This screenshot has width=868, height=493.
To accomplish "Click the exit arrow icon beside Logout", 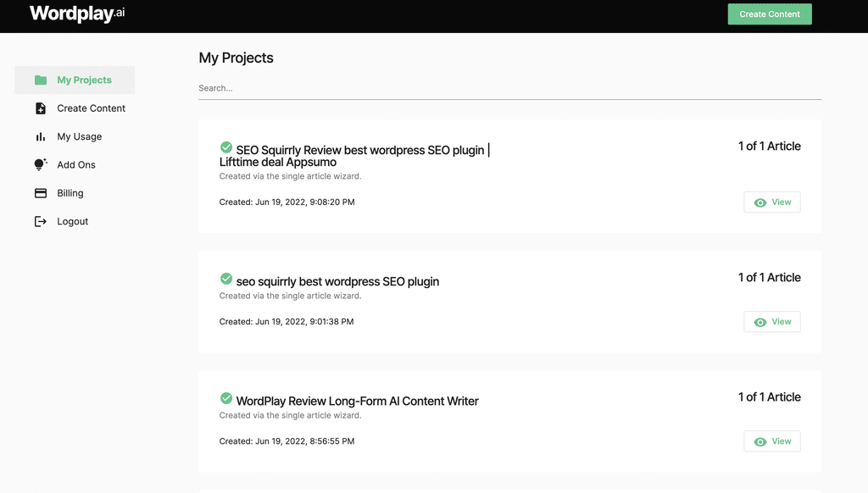I will 41,221.
